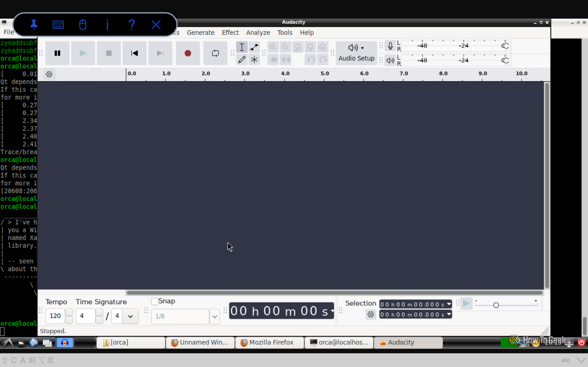Click the Undo icon

tap(311, 59)
